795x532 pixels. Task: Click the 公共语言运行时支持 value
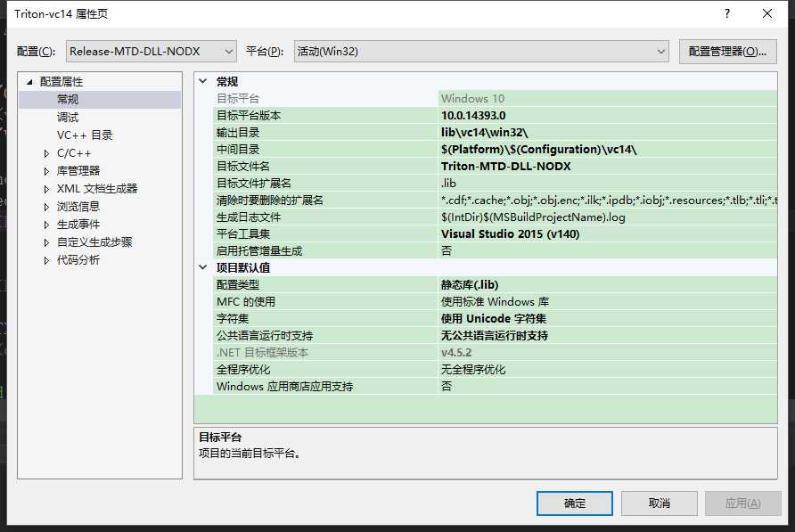pyautogui.click(x=608, y=335)
